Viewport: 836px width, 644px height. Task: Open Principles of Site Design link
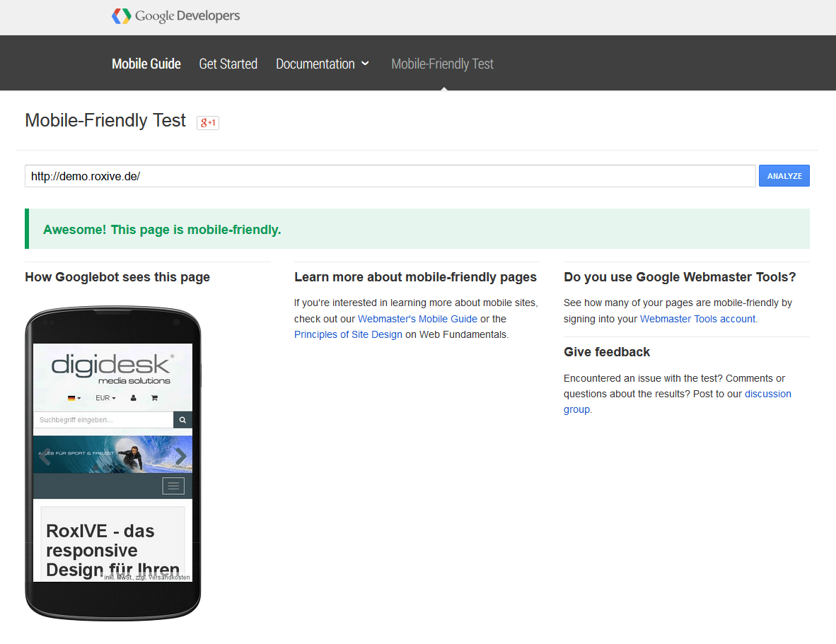pyautogui.click(x=348, y=334)
